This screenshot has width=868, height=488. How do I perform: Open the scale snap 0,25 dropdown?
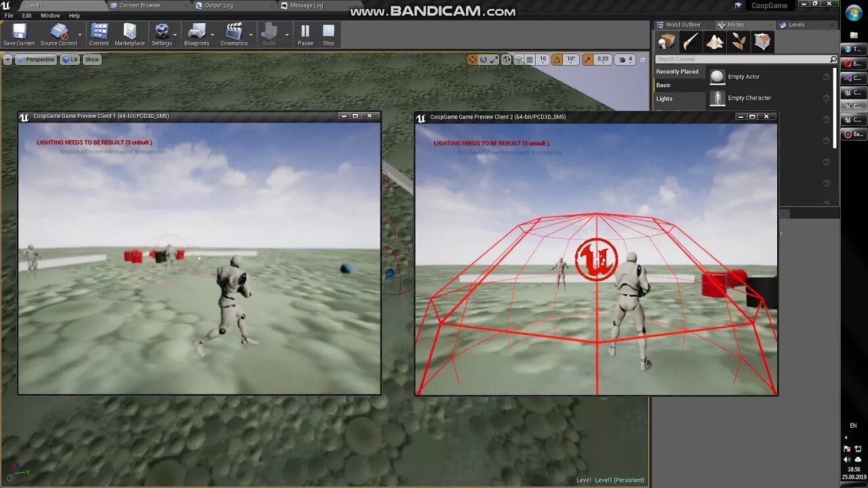pos(602,60)
